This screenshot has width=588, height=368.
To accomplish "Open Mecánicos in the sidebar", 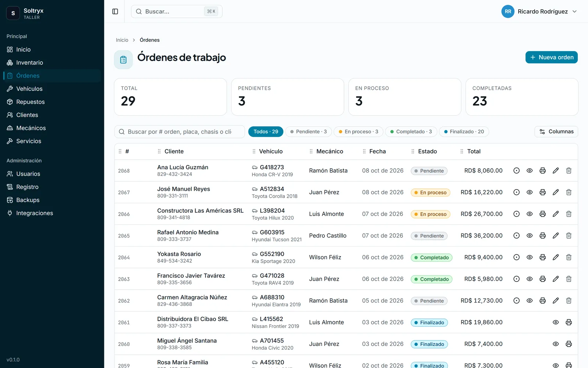I will (52, 128).
